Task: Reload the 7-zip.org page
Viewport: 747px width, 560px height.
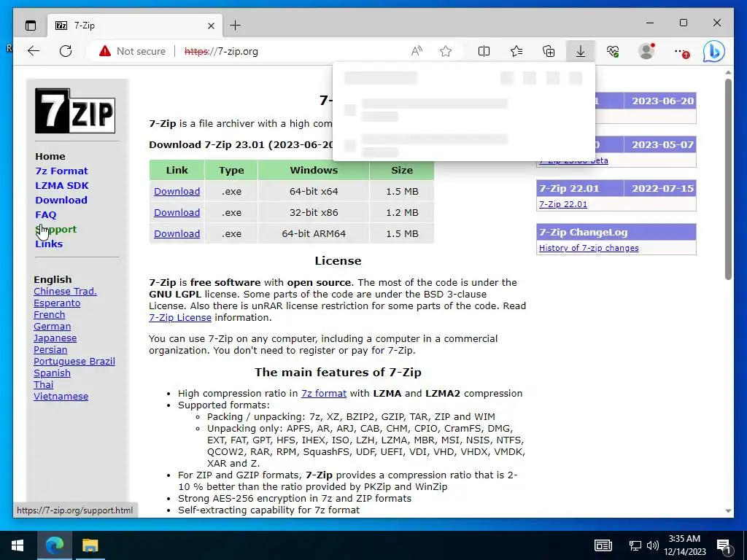Action: [x=66, y=51]
